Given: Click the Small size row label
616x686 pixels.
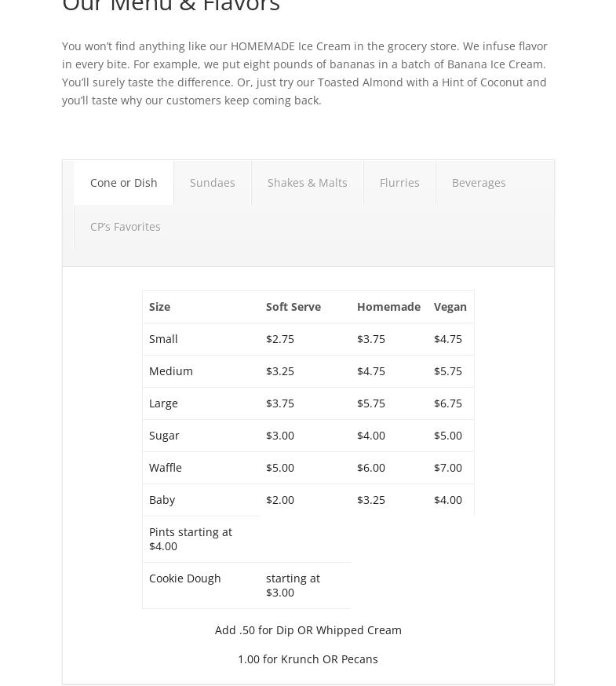Looking at the screenshot, I should 163,339.
